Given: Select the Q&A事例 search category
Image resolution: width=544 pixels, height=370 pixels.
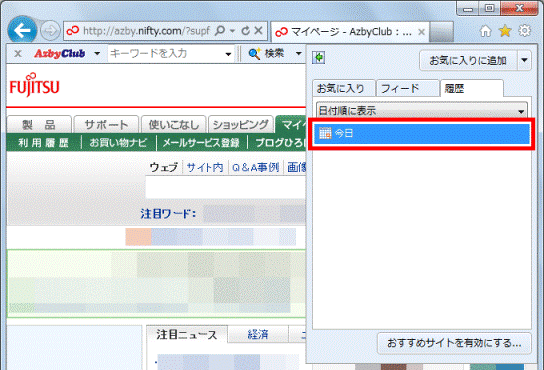Looking at the screenshot, I should (256, 167).
